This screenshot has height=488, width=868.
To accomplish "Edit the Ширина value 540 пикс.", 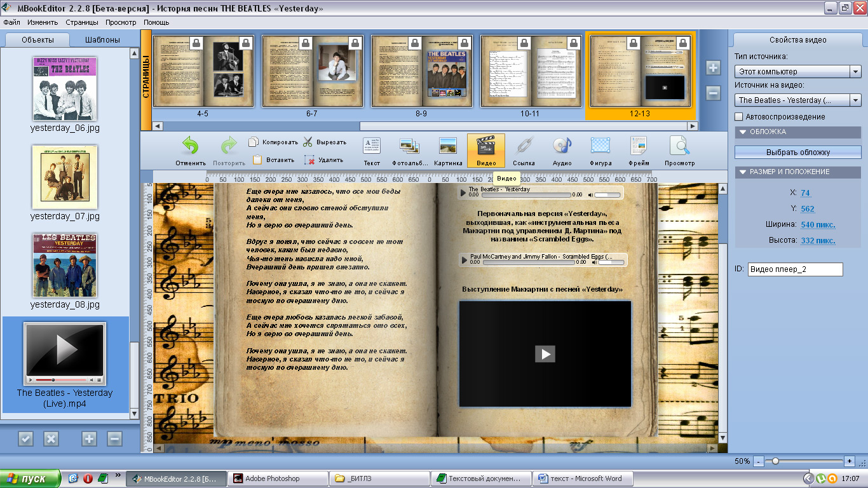I will pos(818,225).
